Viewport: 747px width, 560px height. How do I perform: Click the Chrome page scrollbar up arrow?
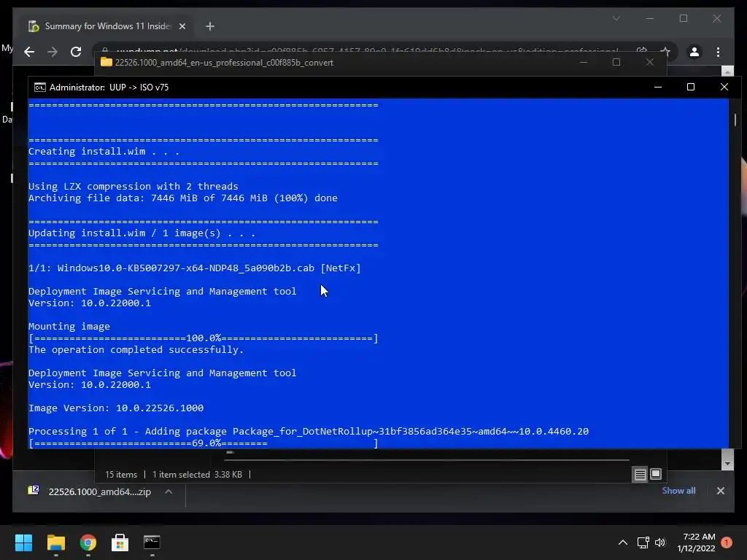[x=727, y=71]
